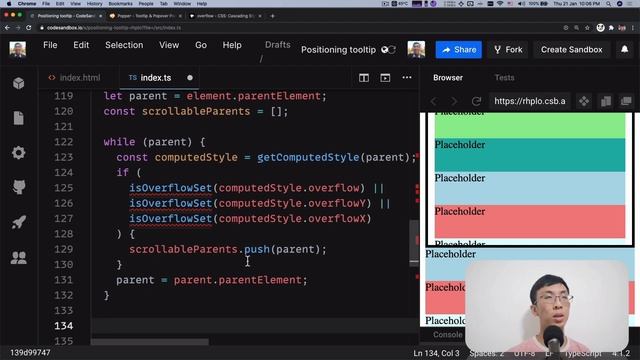Image resolution: width=640 pixels, height=360 pixels.
Task: Click the CodeSandbox profile logo at top left
Action: [x=18, y=49]
